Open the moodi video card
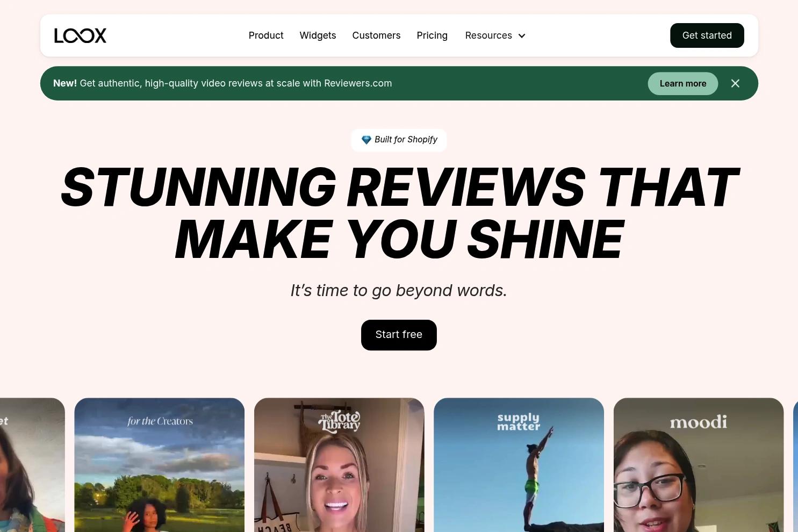 (x=699, y=465)
